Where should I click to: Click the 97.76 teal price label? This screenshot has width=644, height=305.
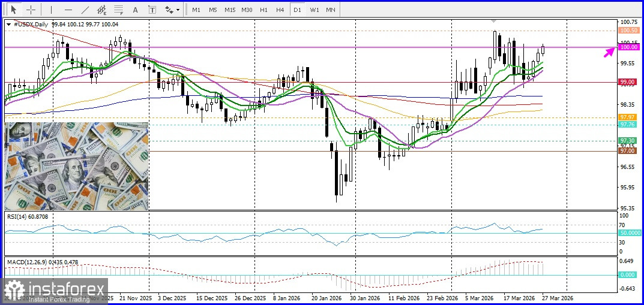[x=627, y=124]
